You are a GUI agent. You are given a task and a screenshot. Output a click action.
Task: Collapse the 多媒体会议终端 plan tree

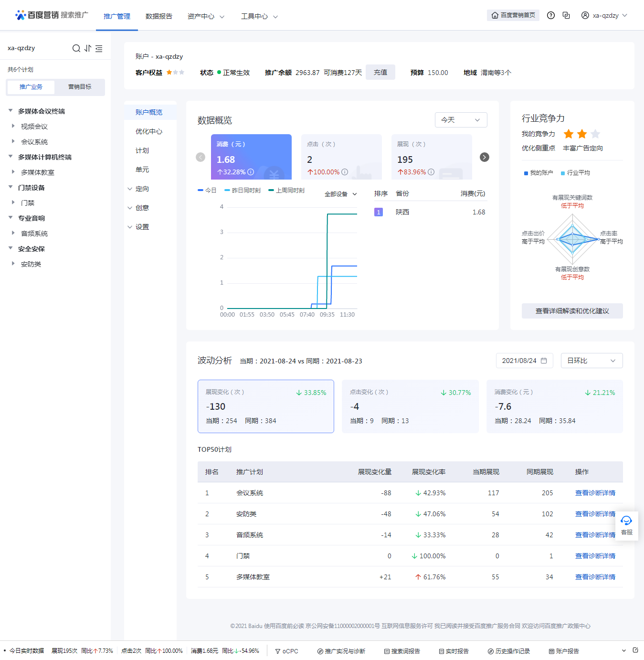click(11, 111)
